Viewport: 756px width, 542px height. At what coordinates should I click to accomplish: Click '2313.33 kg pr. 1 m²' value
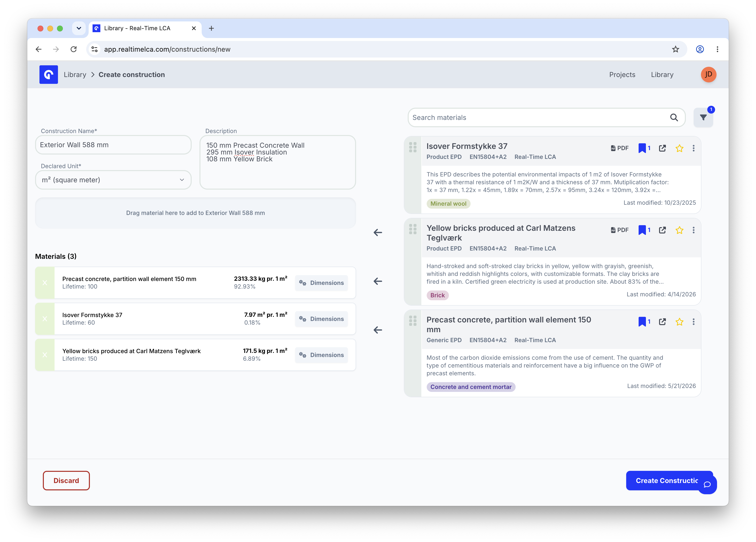(260, 279)
